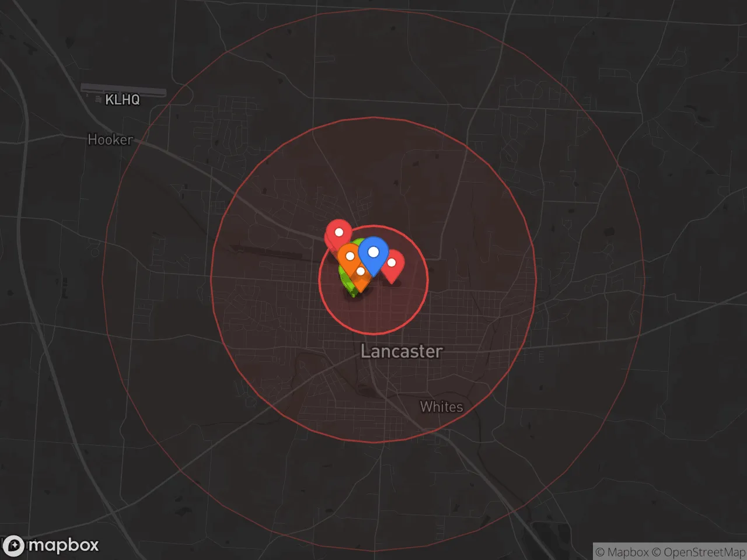
Task: Click the airport runway strip above KLHQ
Action: click(x=123, y=90)
